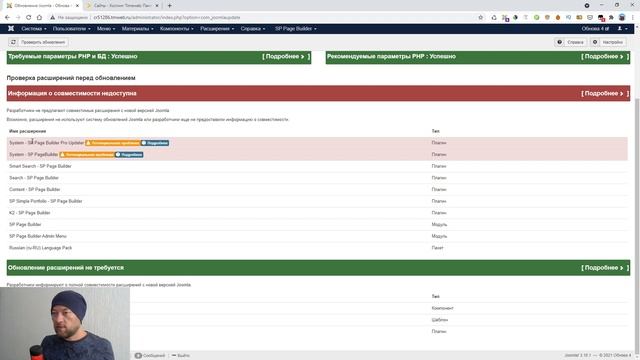The image size is (640, 360).
Task: Click the blue Подробнее badge on Pro Updater row
Action: pos(155,143)
